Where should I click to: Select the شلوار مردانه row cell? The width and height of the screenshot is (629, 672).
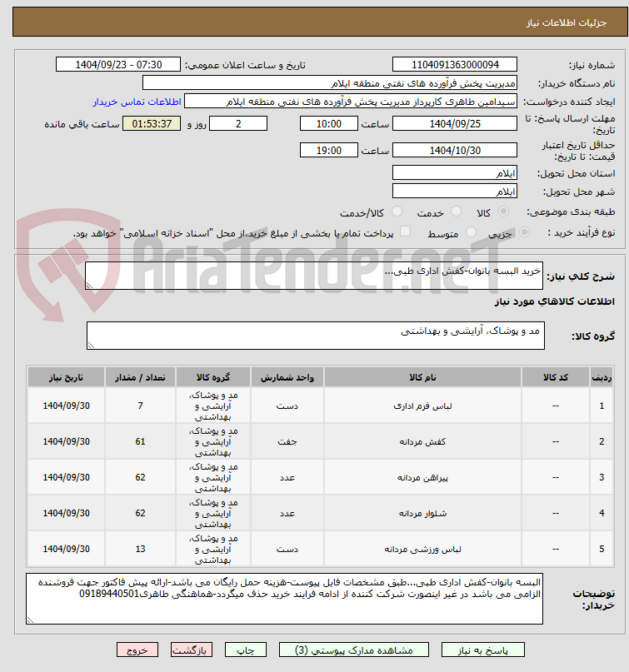pyautogui.click(x=422, y=513)
